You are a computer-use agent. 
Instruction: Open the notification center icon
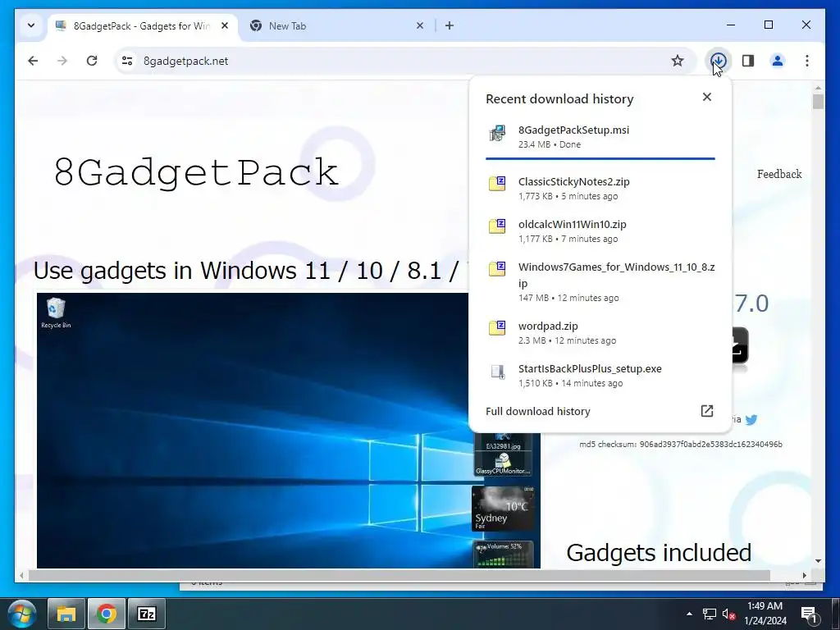tap(808, 614)
